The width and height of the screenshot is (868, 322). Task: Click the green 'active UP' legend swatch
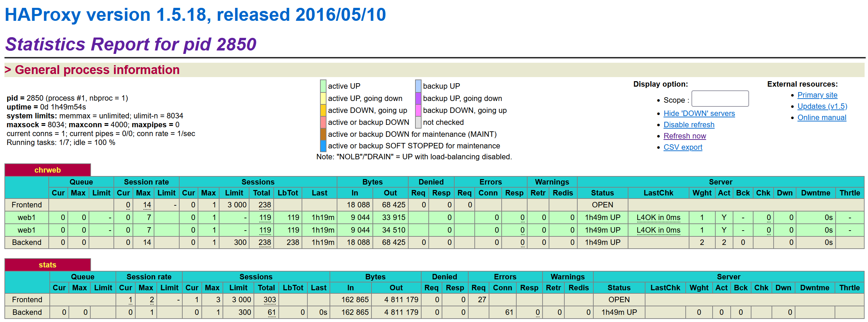pos(323,86)
